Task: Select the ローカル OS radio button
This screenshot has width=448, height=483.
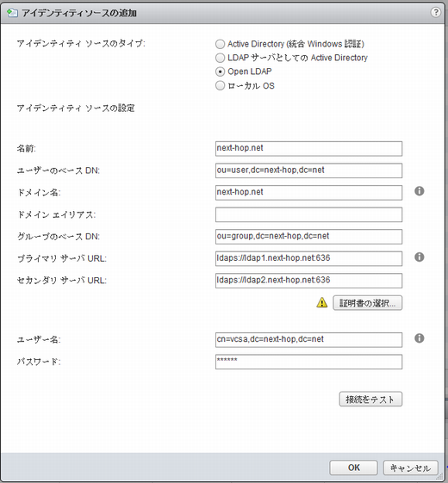Action: coord(220,85)
